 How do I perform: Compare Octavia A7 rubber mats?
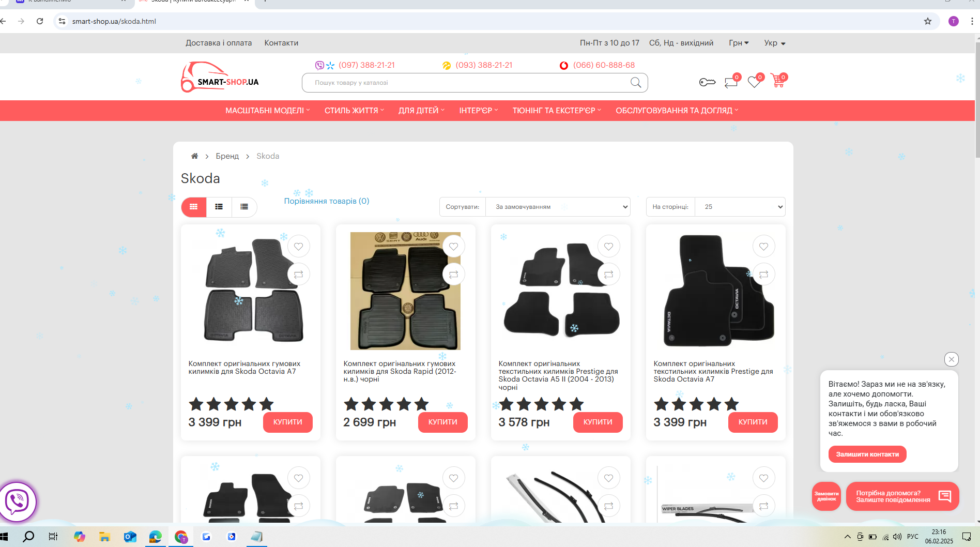pos(299,275)
